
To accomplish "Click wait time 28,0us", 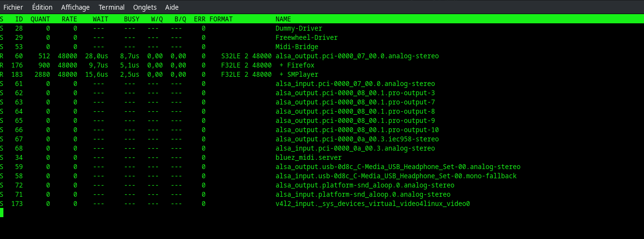I will pos(97,56).
